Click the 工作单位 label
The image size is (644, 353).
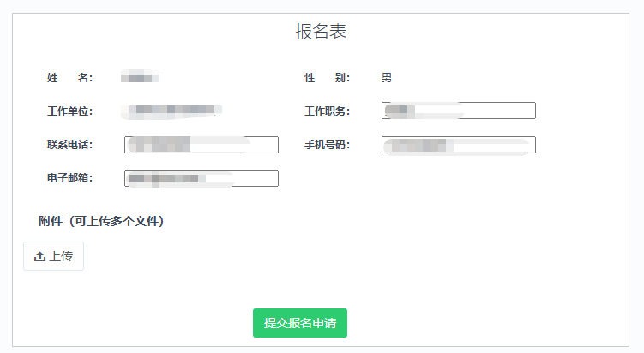point(69,111)
